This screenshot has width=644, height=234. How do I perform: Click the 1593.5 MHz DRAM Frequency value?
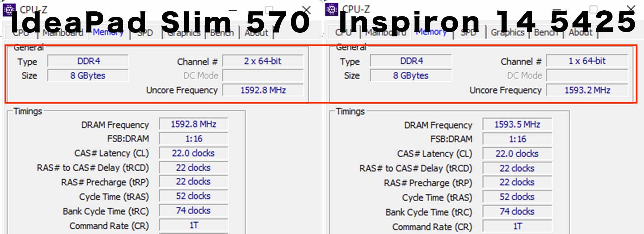point(517,125)
